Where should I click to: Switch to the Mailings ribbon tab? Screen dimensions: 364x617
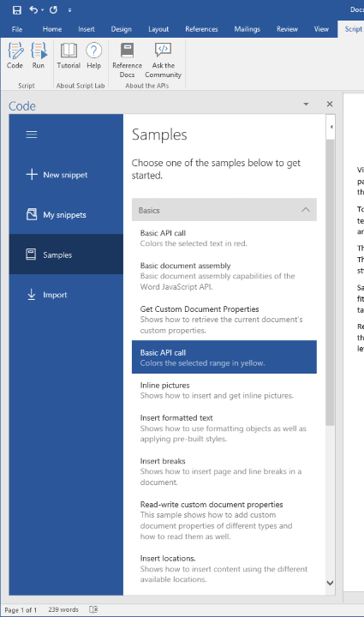coord(247,29)
